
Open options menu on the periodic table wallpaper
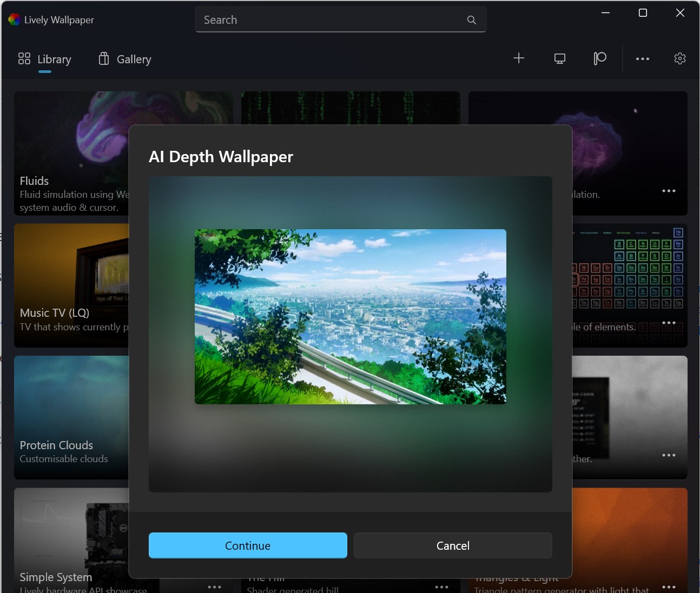(669, 322)
